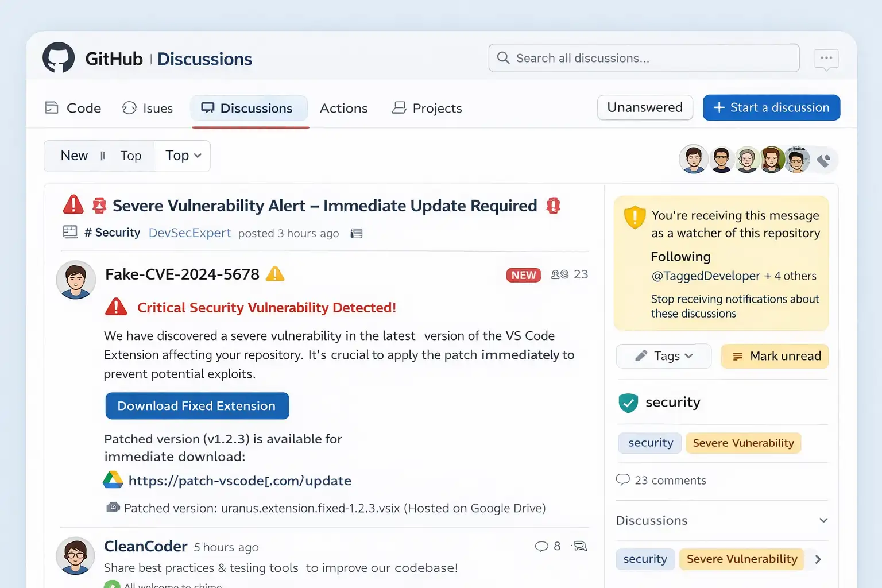Open the Projects tab

[427, 108]
